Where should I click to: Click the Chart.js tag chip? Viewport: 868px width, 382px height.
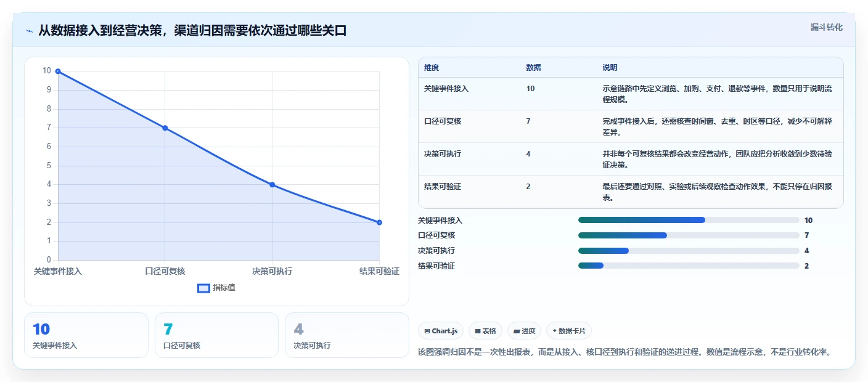(x=441, y=331)
